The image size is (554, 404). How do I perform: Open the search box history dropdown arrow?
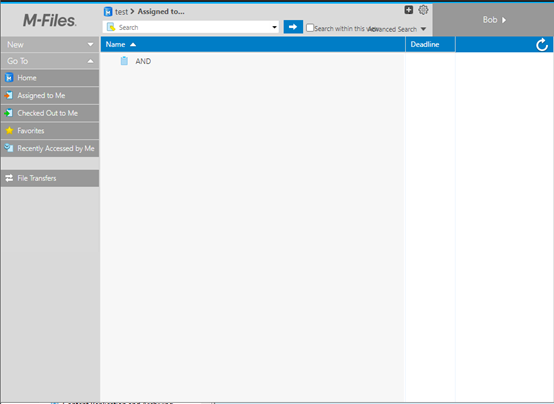pos(274,27)
